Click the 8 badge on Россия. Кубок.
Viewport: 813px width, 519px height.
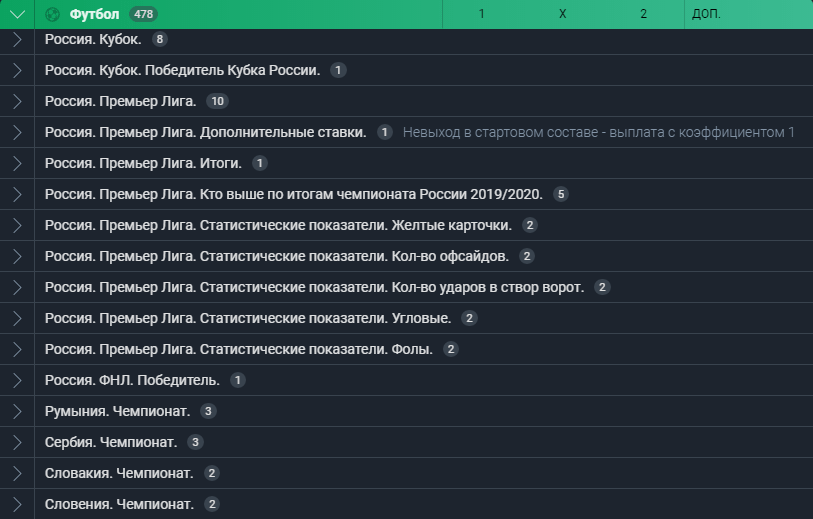(160, 39)
